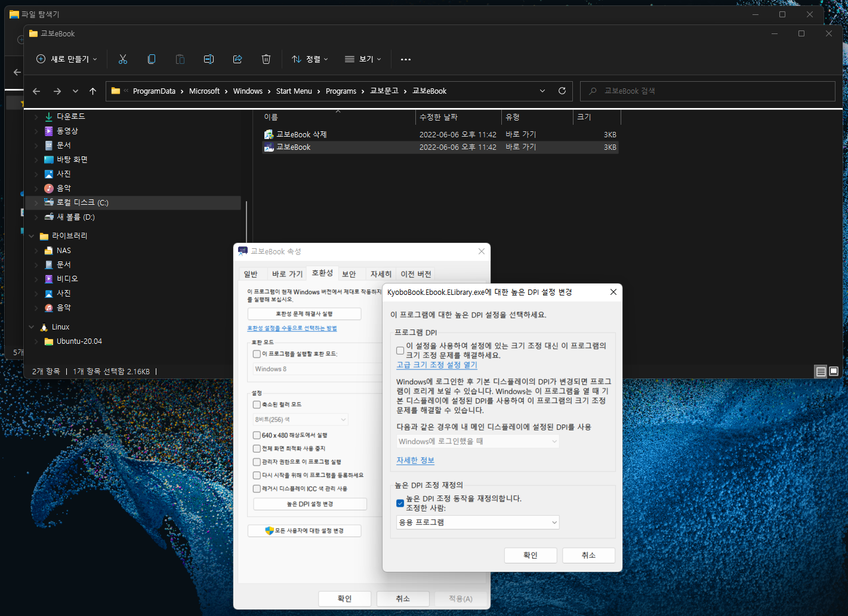The width and height of the screenshot is (848, 616).
Task: Click the Paste clipboard icon in toolbar
Action: tap(180, 59)
